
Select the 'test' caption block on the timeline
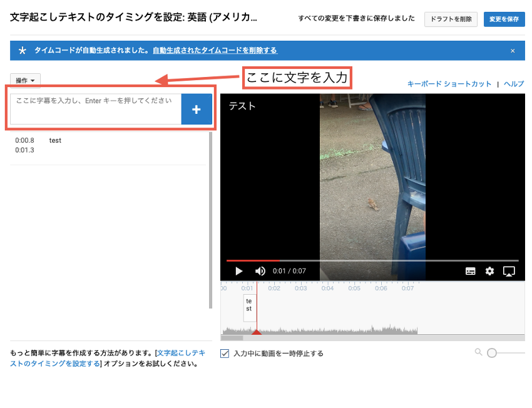point(249,305)
